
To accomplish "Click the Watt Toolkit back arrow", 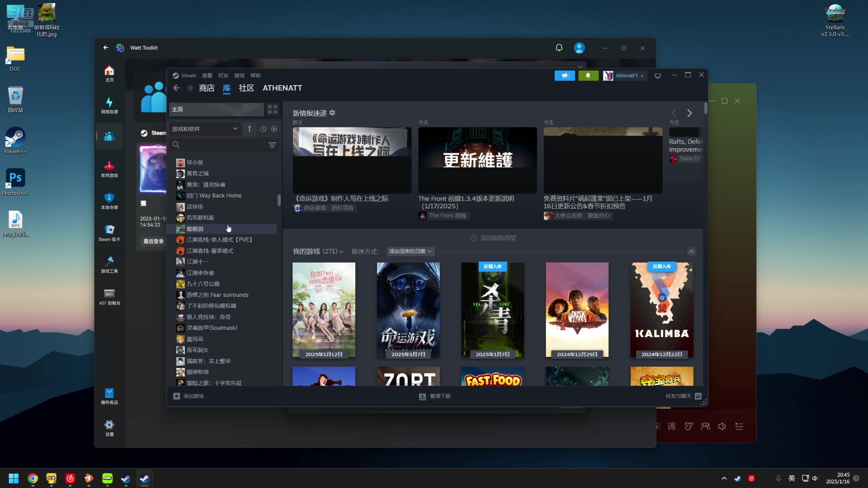I will 106,47.
